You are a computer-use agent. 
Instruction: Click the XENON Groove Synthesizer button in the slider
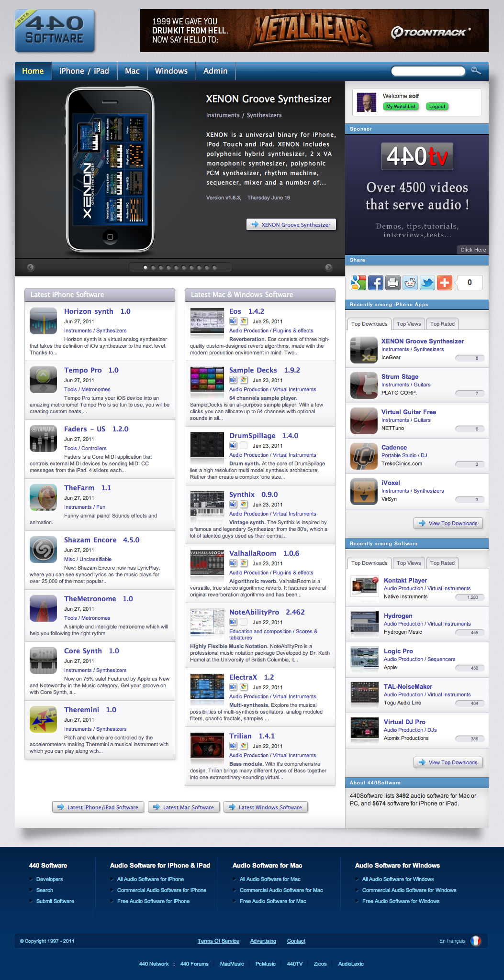coord(291,224)
